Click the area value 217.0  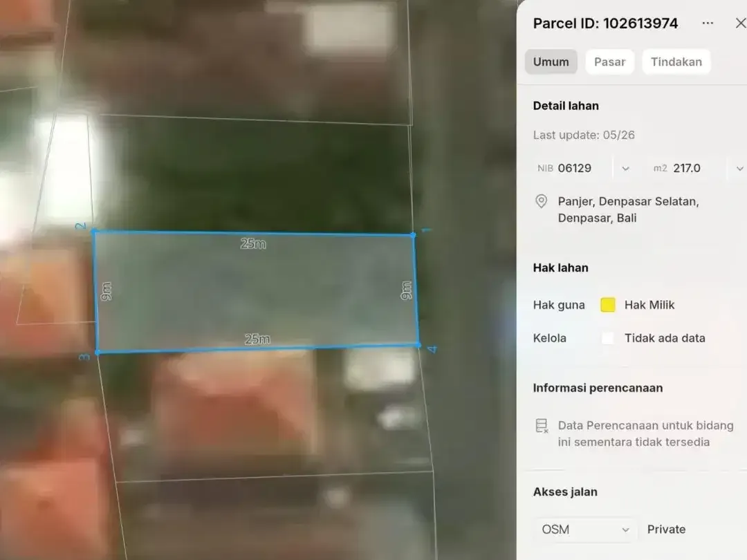687,168
